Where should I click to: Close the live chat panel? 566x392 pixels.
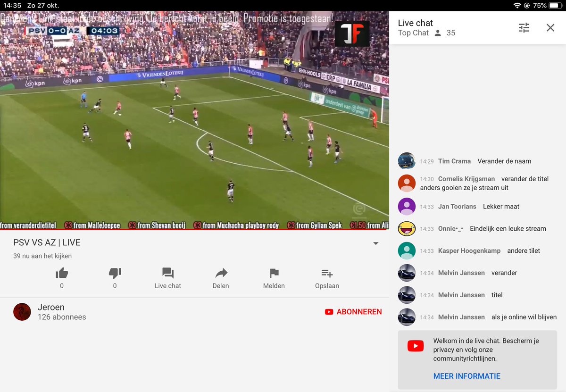tap(550, 28)
